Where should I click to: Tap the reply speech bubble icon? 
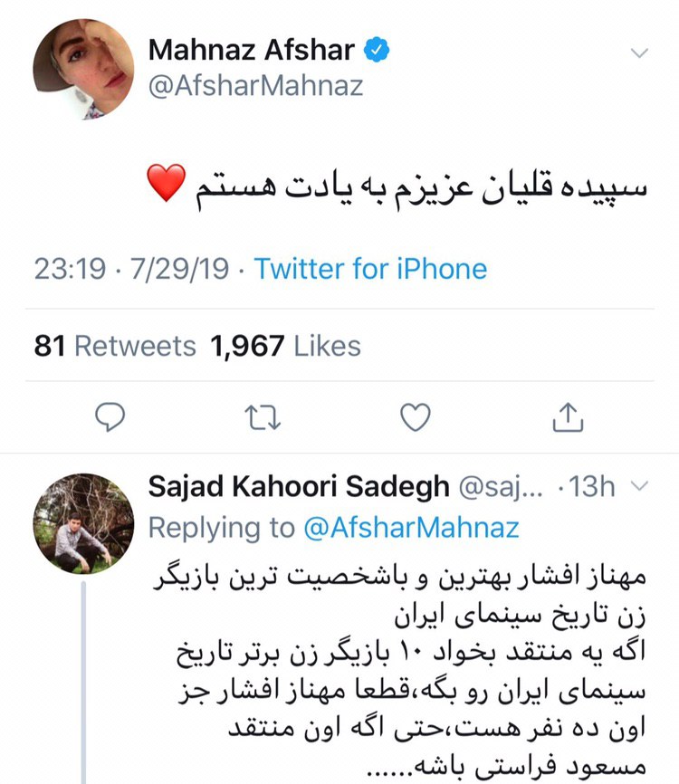tap(109, 416)
